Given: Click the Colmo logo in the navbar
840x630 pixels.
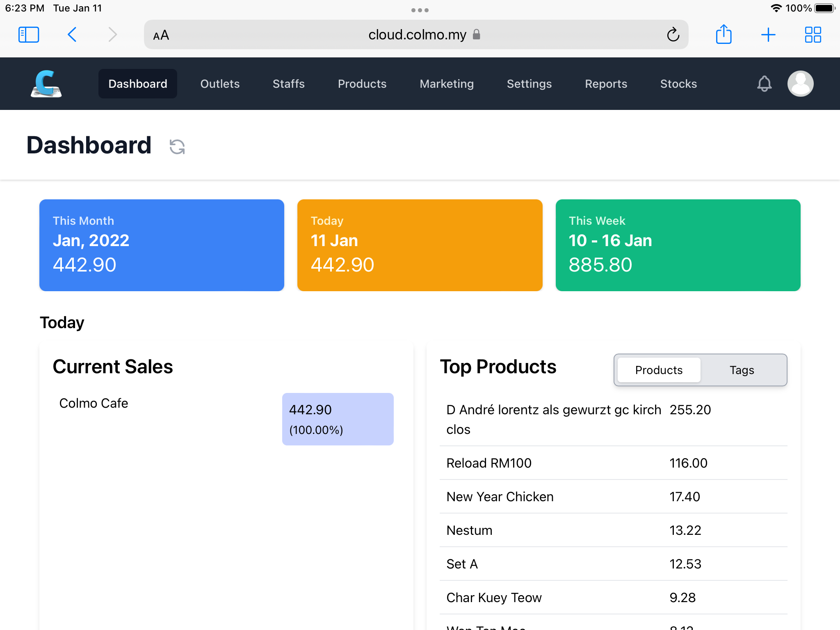Looking at the screenshot, I should pyautogui.click(x=46, y=83).
